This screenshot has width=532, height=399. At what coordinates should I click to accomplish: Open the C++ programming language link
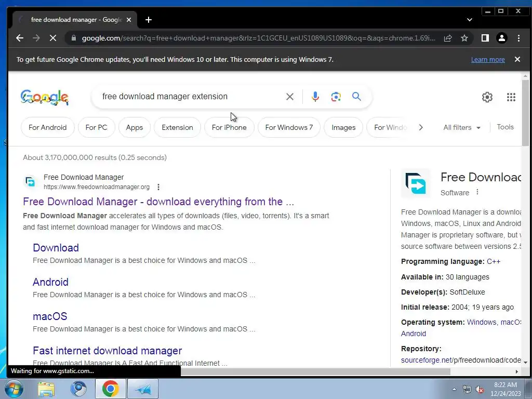coord(494,262)
